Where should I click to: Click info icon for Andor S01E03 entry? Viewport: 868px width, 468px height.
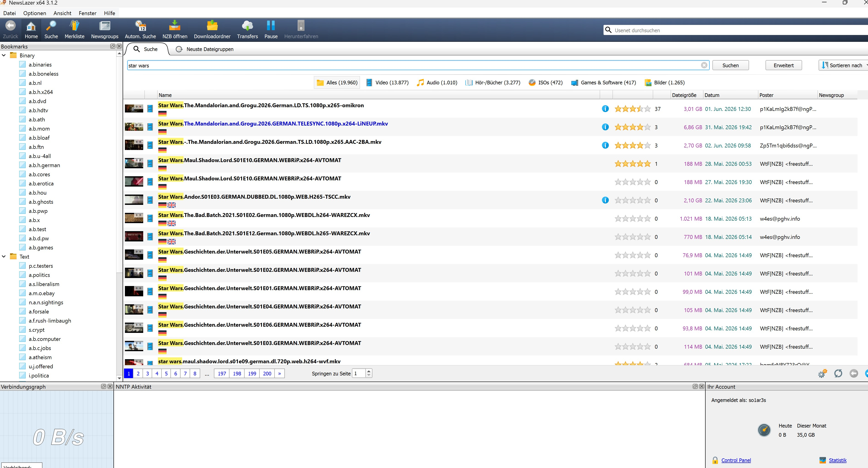605,200
